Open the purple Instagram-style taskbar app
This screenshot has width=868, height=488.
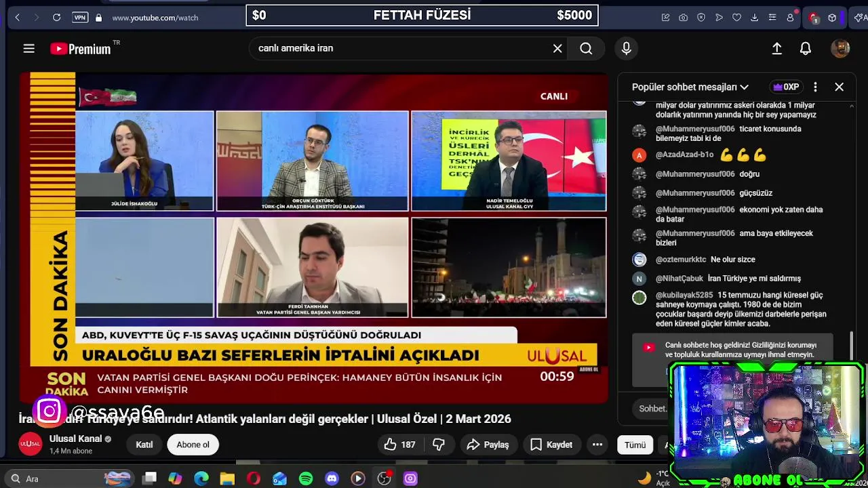coord(410,479)
